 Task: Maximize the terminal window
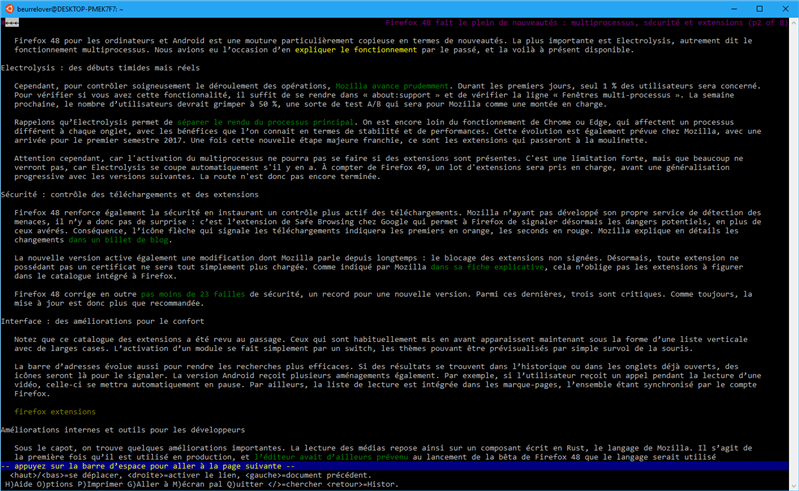click(x=759, y=9)
